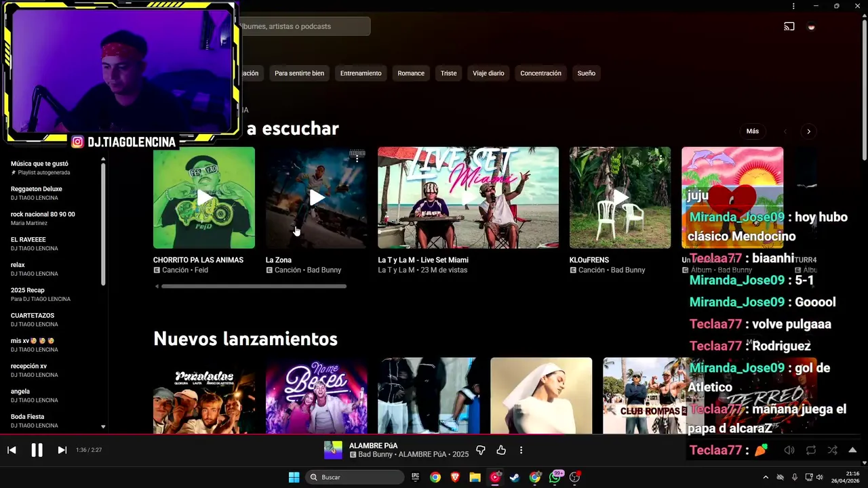This screenshot has width=868, height=488.
Task: Open Steam from the taskbar
Action: click(x=515, y=477)
